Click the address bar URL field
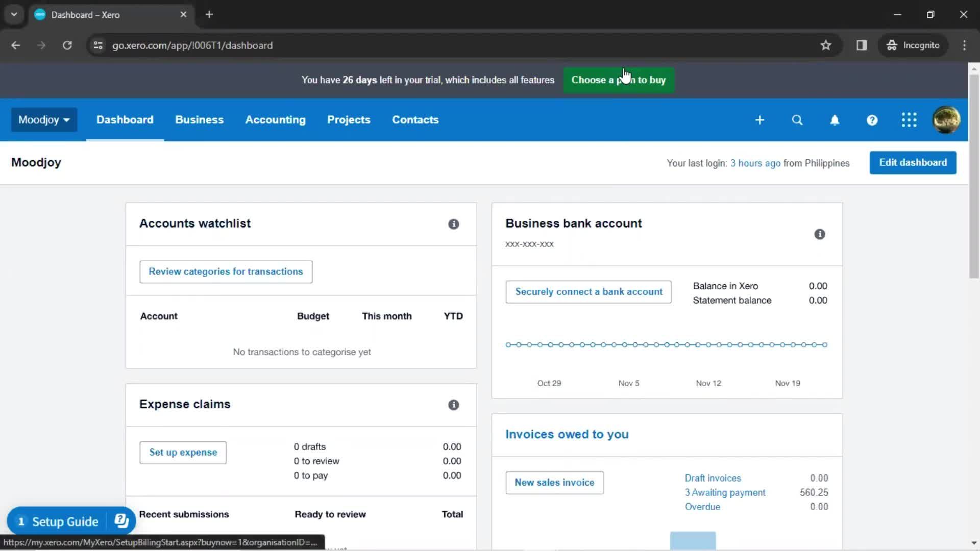Image resolution: width=980 pixels, height=551 pixels. point(459,45)
